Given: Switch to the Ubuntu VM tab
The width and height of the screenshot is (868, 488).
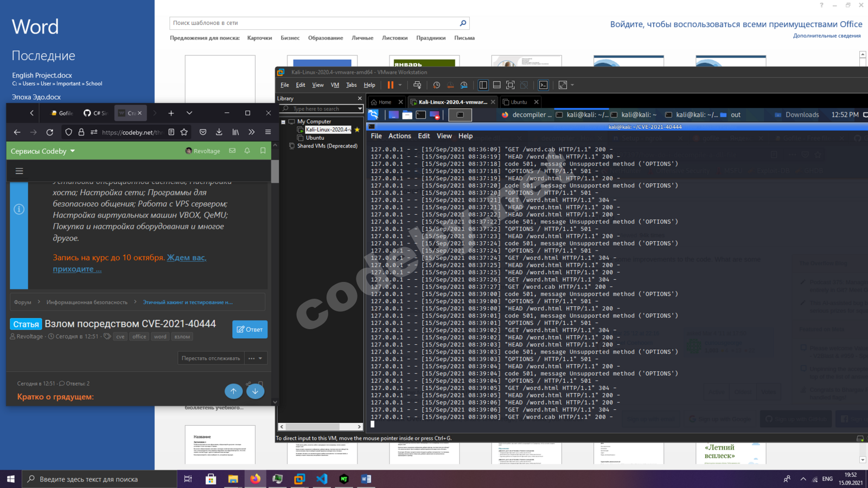Looking at the screenshot, I should pyautogui.click(x=520, y=102).
